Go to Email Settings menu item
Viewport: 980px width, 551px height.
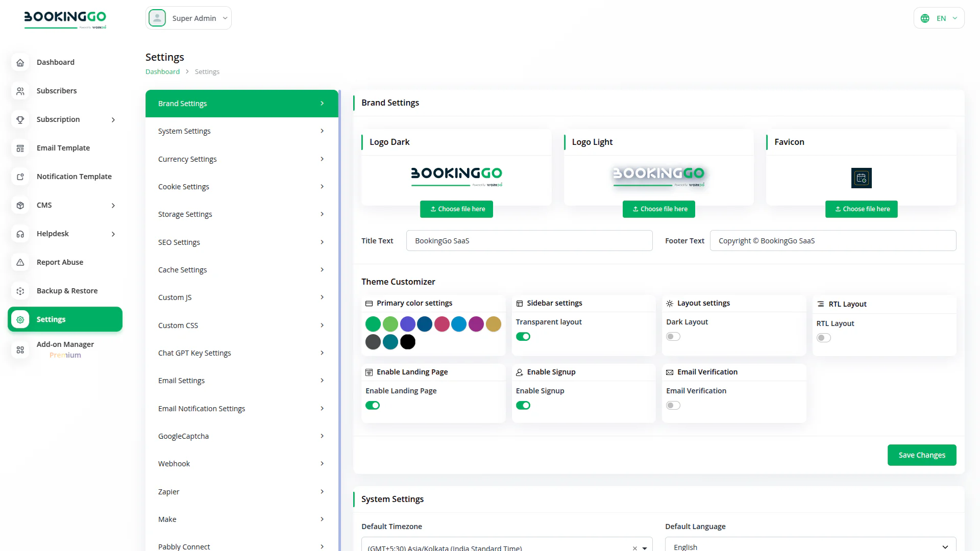(x=241, y=381)
